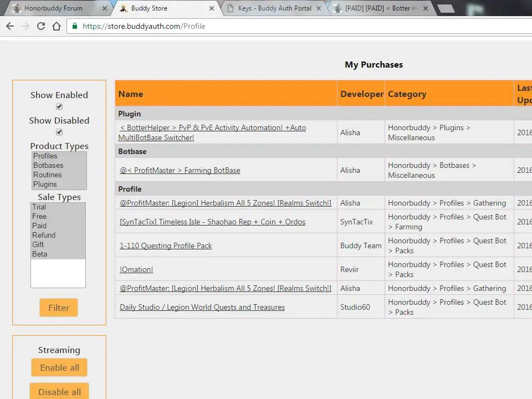
Task: Open the !Omation! profile link
Action: click(136, 269)
